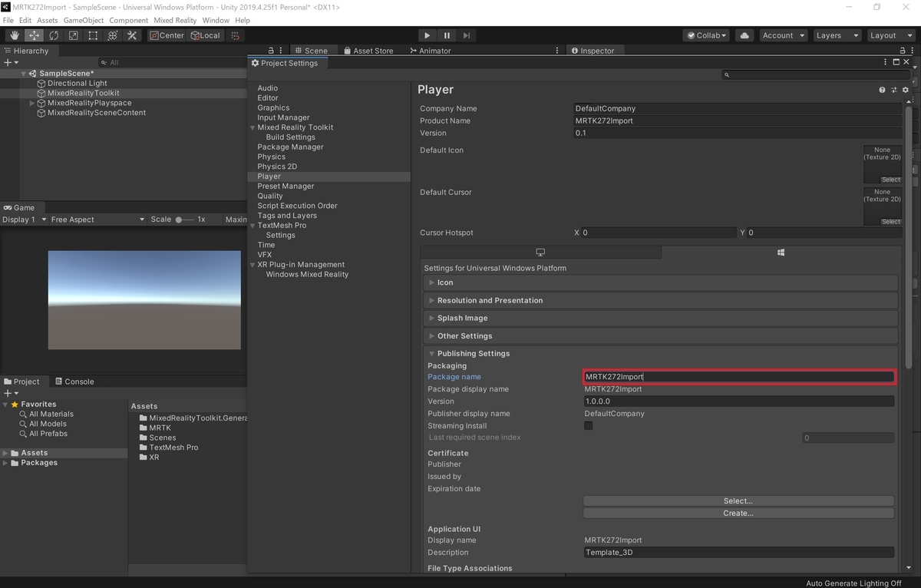Select the Directional Light object
Viewport: 921px width, 588px height.
tap(78, 83)
